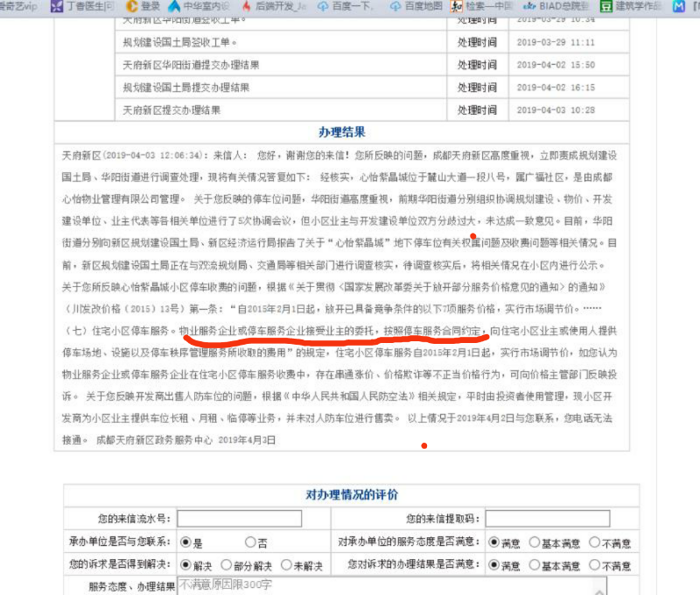Select 是 for 承办单位是否与您联系
Screen dimensions: 700x595
click(x=185, y=542)
